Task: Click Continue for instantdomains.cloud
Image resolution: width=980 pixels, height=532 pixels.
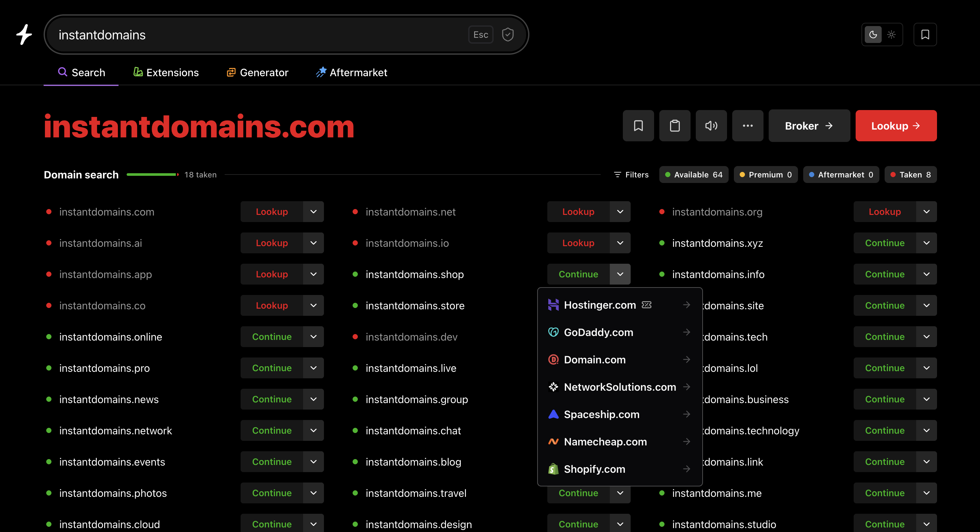Action: click(272, 524)
